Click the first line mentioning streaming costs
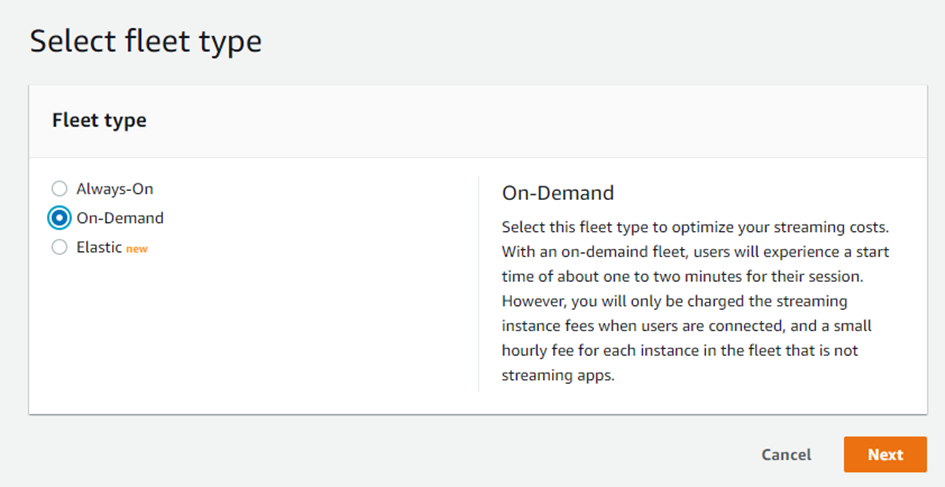The width and height of the screenshot is (945, 487). [x=694, y=226]
